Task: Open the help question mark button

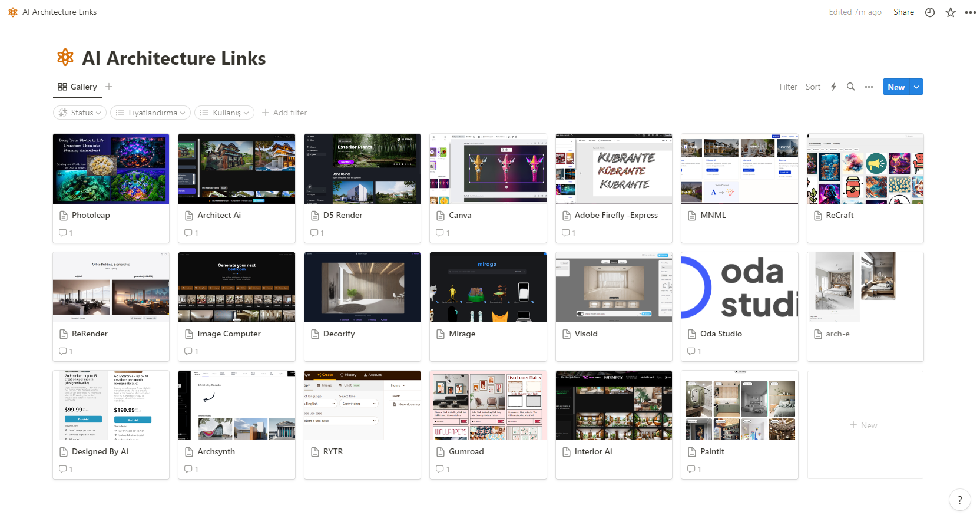Action: [960, 500]
